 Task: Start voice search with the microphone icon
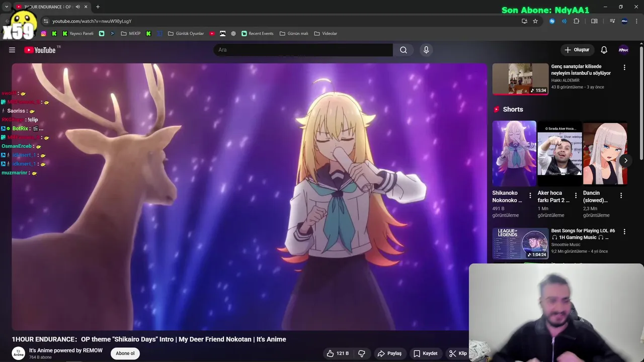pyautogui.click(x=426, y=50)
